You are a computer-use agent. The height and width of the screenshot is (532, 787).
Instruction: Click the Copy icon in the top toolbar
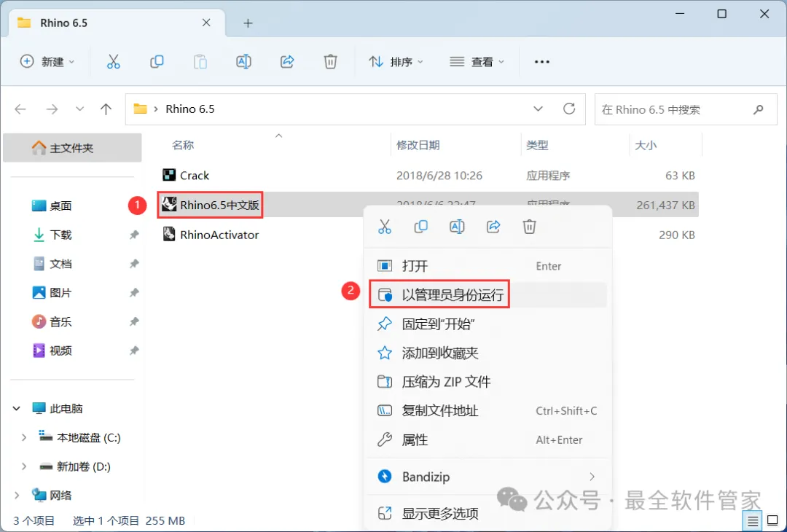coord(157,62)
